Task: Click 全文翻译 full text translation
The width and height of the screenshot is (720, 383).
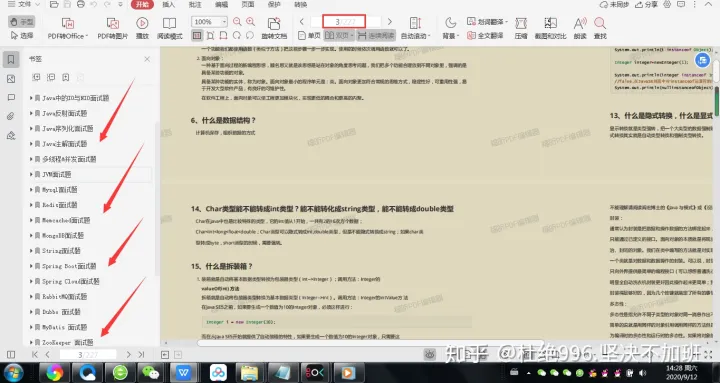Action: pos(485,35)
